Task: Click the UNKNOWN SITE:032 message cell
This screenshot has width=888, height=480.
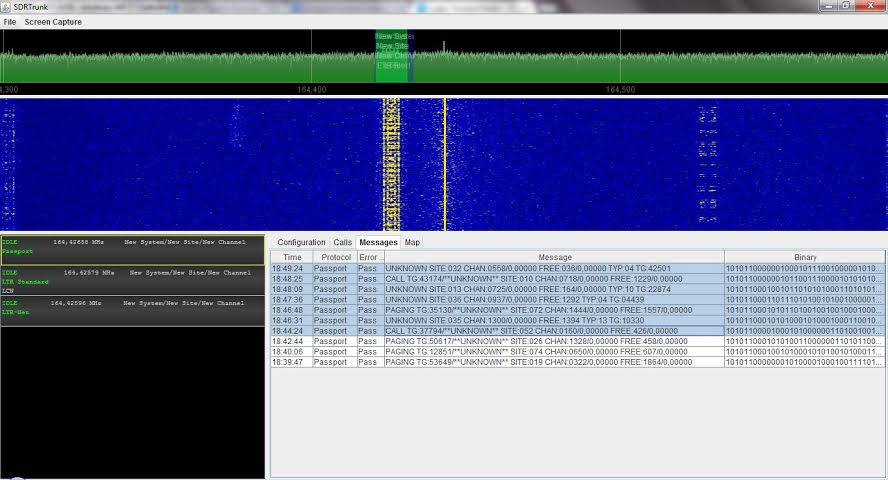Action: pyautogui.click(x=554, y=268)
